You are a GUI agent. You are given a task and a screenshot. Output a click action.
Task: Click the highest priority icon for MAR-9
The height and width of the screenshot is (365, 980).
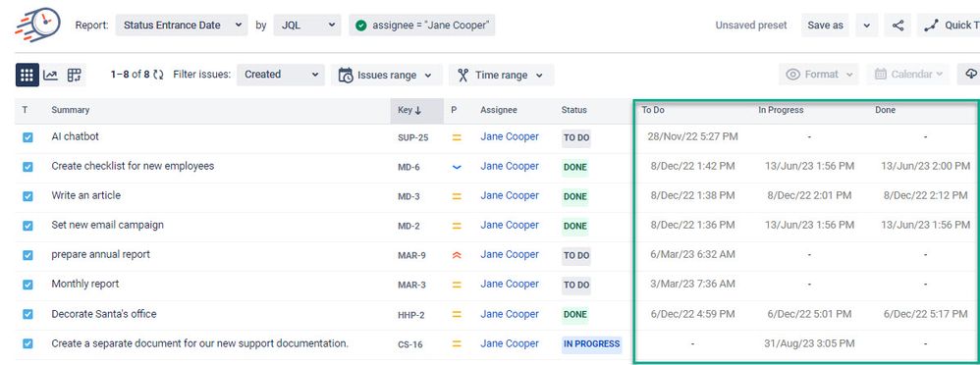click(x=457, y=255)
